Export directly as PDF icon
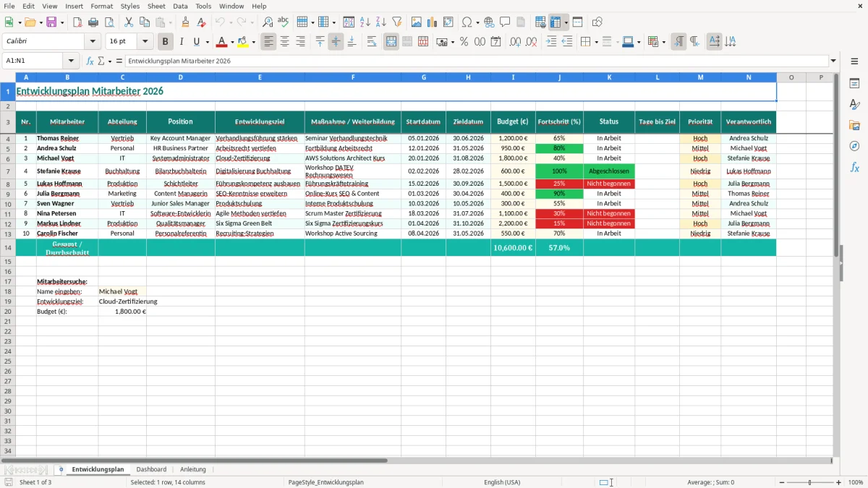 click(x=77, y=22)
